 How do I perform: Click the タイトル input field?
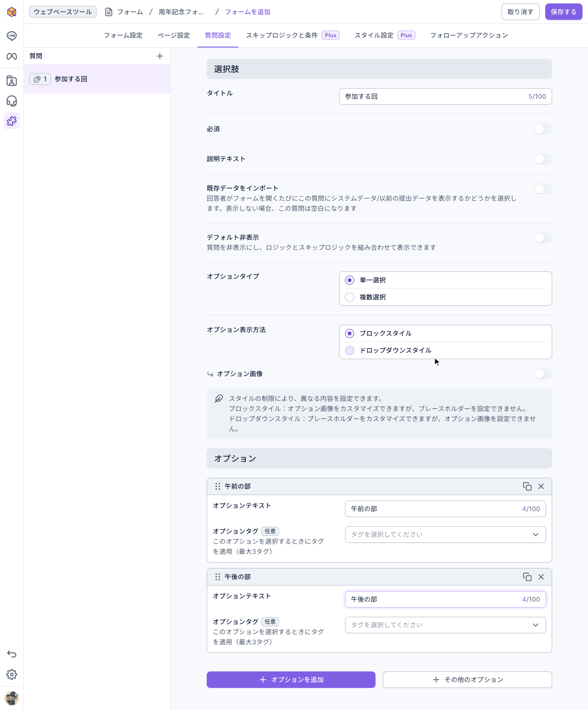tap(446, 96)
